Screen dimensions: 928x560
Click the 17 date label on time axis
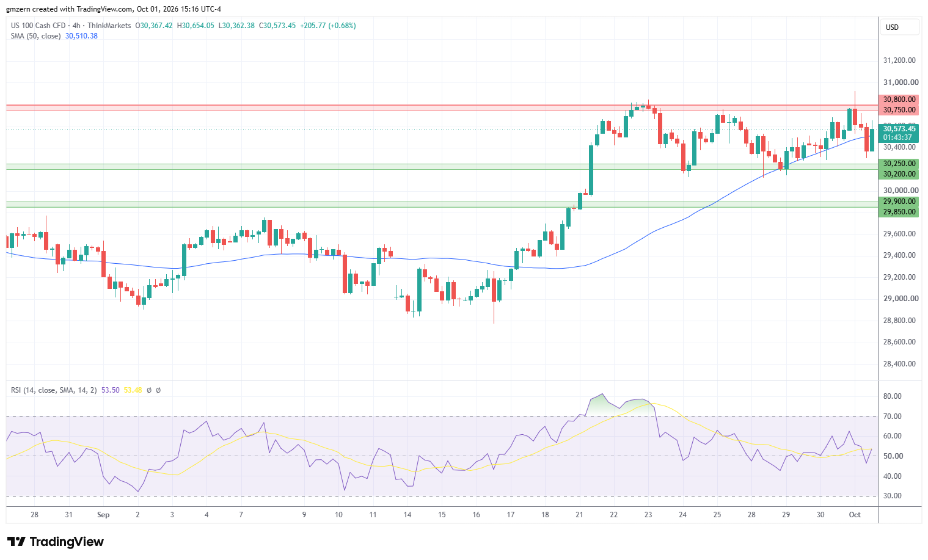point(511,515)
